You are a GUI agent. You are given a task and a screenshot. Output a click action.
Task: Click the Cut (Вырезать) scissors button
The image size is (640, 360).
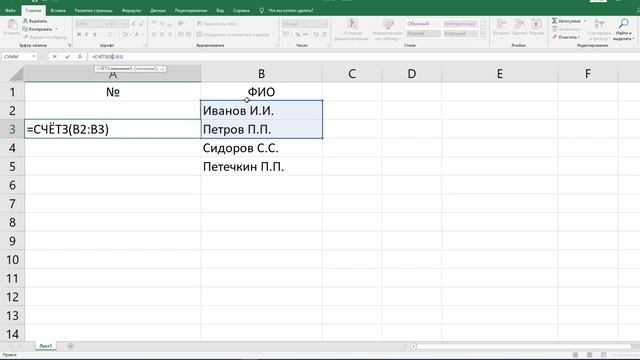coord(35,20)
